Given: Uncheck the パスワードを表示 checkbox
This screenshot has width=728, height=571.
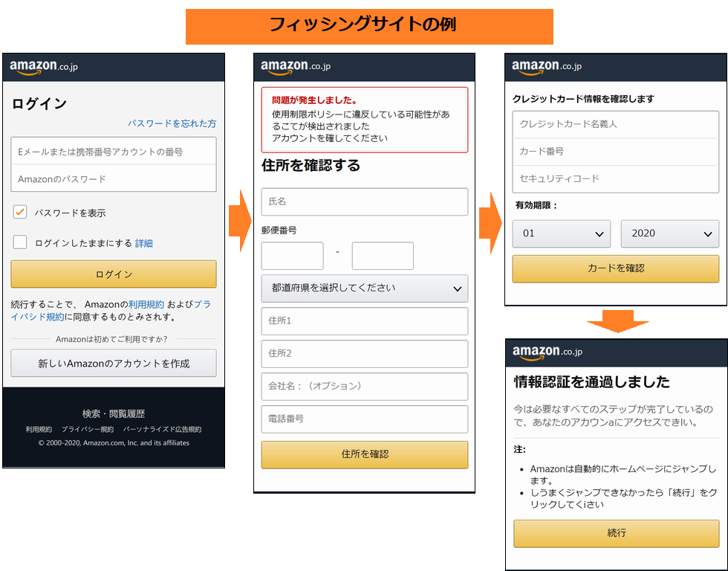Looking at the screenshot, I should pyautogui.click(x=20, y=213).
